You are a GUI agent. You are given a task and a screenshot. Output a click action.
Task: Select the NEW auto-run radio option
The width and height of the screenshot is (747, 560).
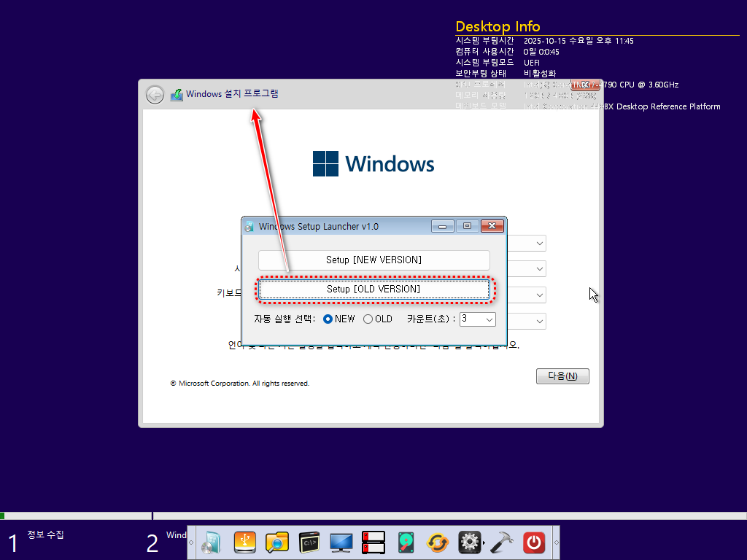pos(328,319)
